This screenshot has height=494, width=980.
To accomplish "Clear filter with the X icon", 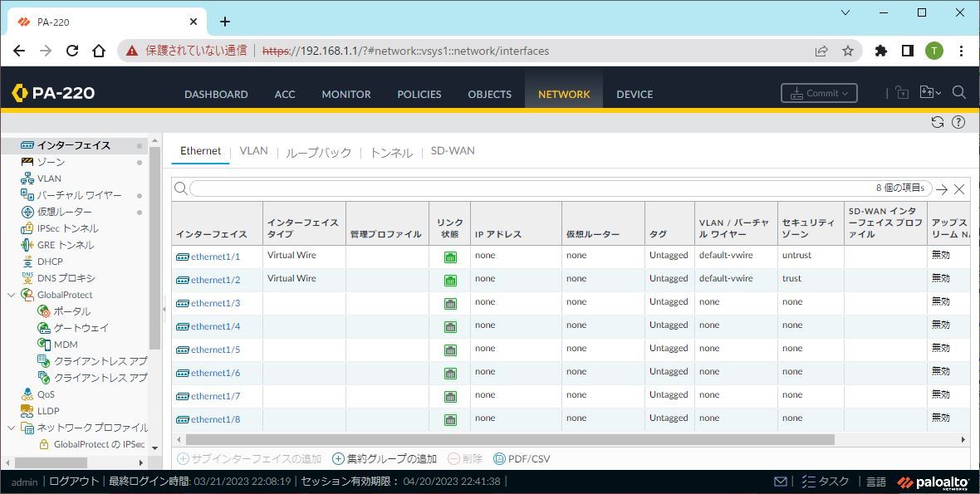I will tap(959, 189).
